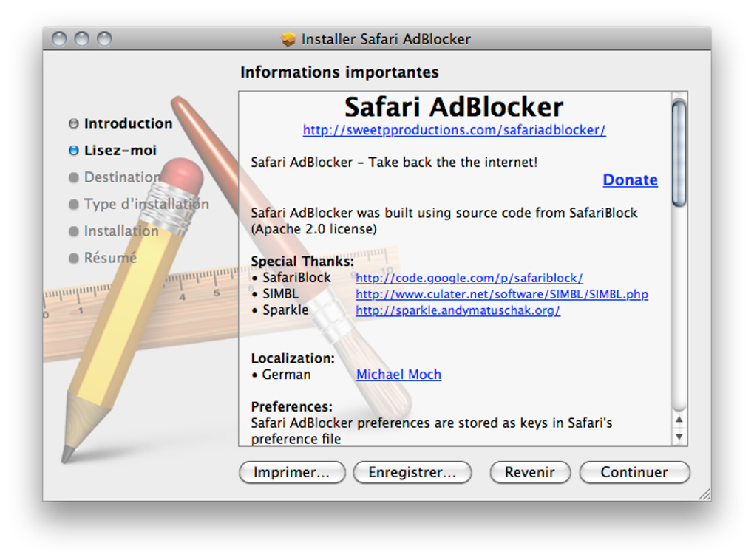This screenshot has height=560, width=754.
Task: Click the window resize grip in the corner
Action: pos(704,494)
